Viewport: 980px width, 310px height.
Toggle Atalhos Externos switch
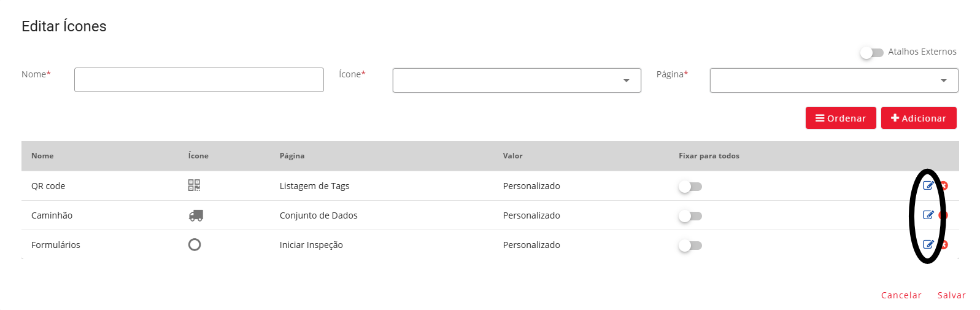871,53
